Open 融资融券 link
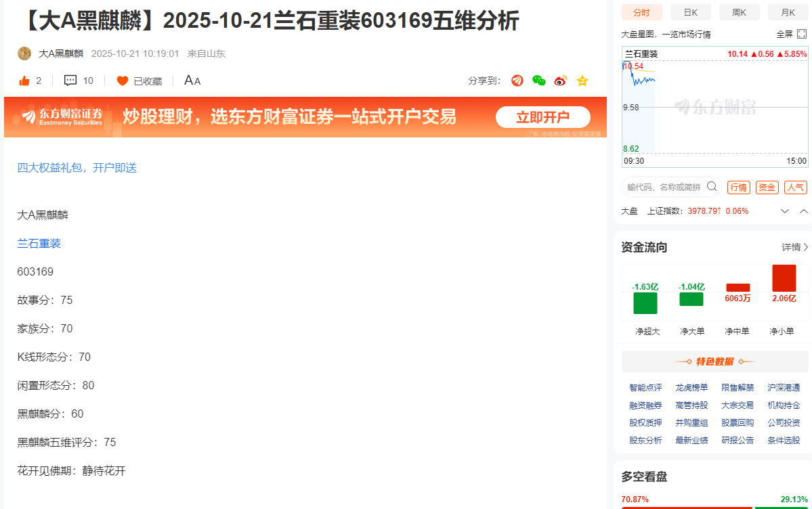 coord(645,405)
